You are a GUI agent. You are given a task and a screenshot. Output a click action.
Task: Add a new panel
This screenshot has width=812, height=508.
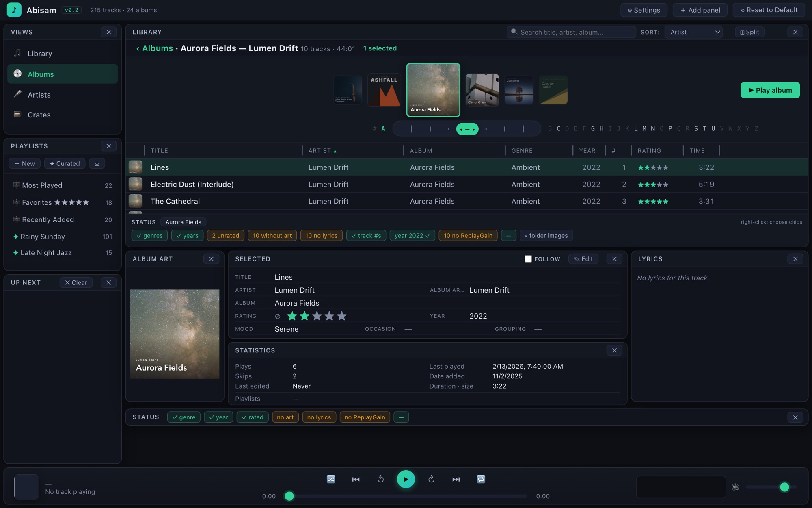[700, 10]
